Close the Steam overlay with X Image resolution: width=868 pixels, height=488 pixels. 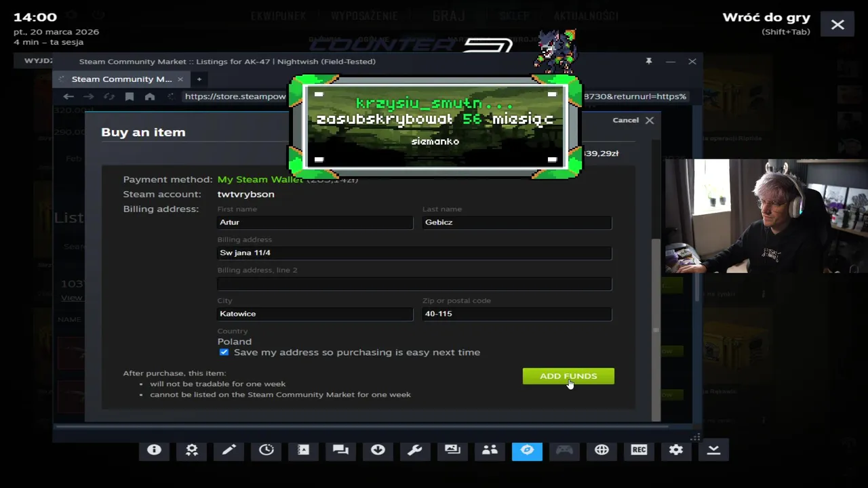(x=837, y=24)
